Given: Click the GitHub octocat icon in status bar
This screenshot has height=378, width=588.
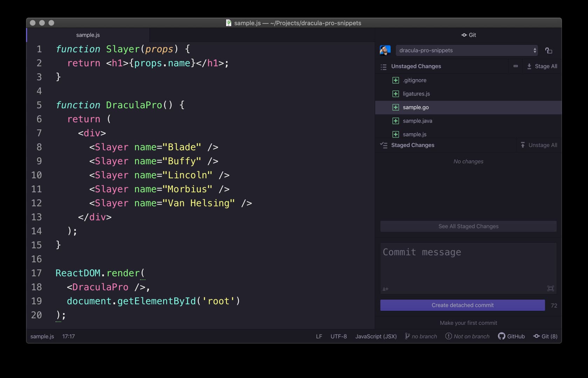Looking at the screenshot, I should click(x=502, y=336).
